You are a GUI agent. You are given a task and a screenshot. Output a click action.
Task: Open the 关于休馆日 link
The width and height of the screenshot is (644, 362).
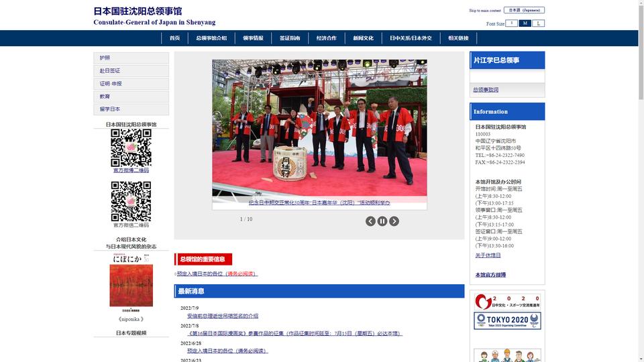[488, 255]
